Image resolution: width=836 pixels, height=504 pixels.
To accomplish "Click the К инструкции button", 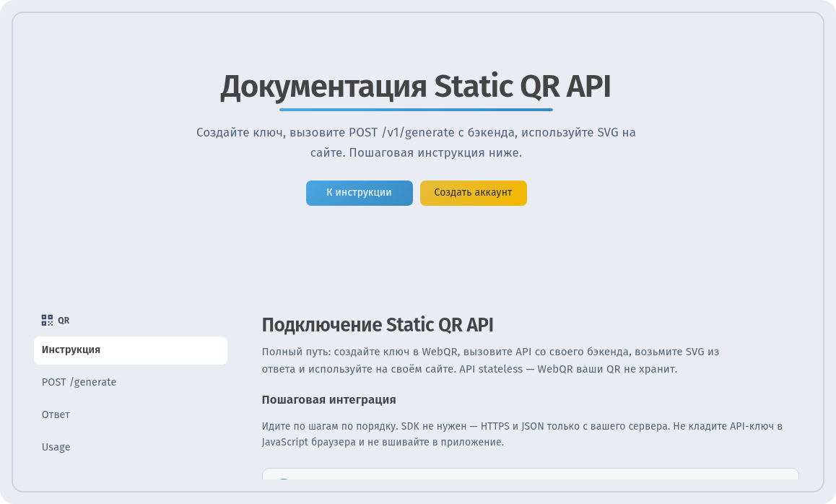I will pos(359,193).
